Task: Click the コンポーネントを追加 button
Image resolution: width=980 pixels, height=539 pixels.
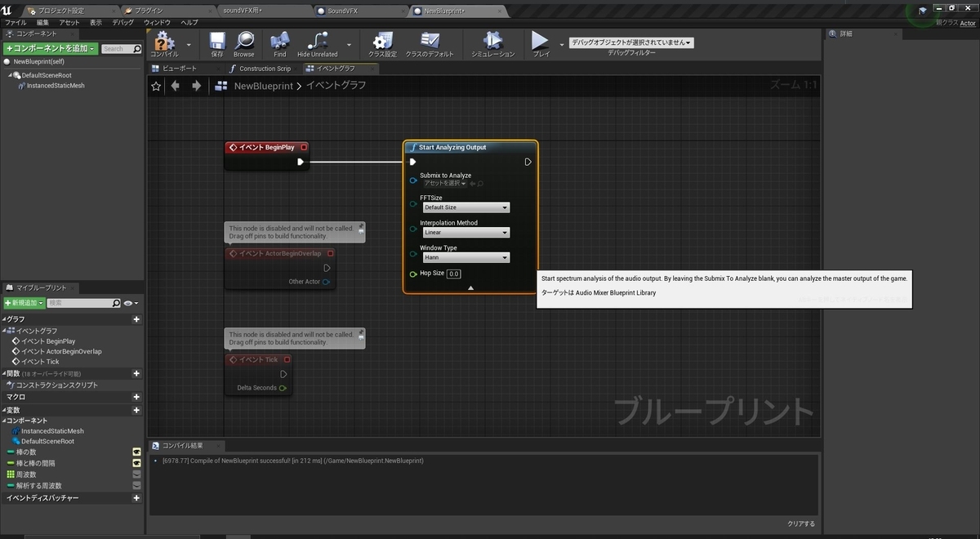Action: (51, 49)
